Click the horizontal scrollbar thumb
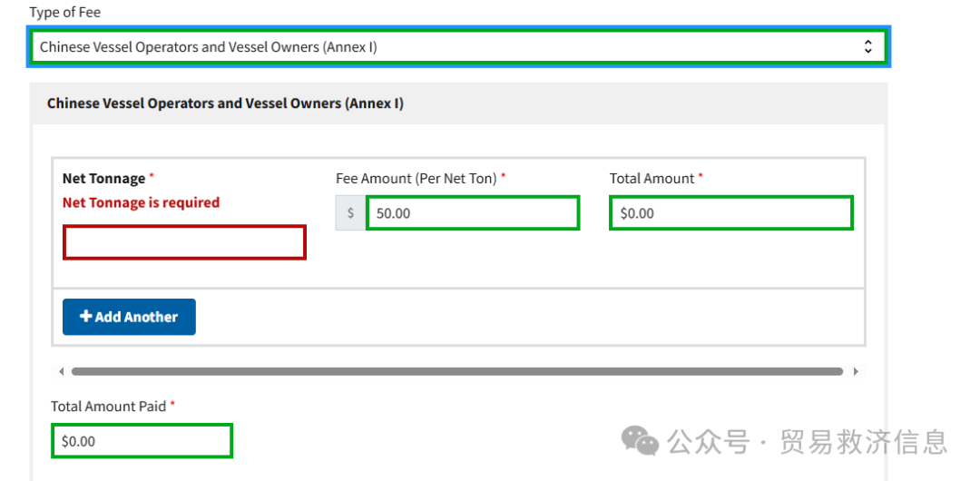Viewport: 980px width, 481px height. point(457,371)
